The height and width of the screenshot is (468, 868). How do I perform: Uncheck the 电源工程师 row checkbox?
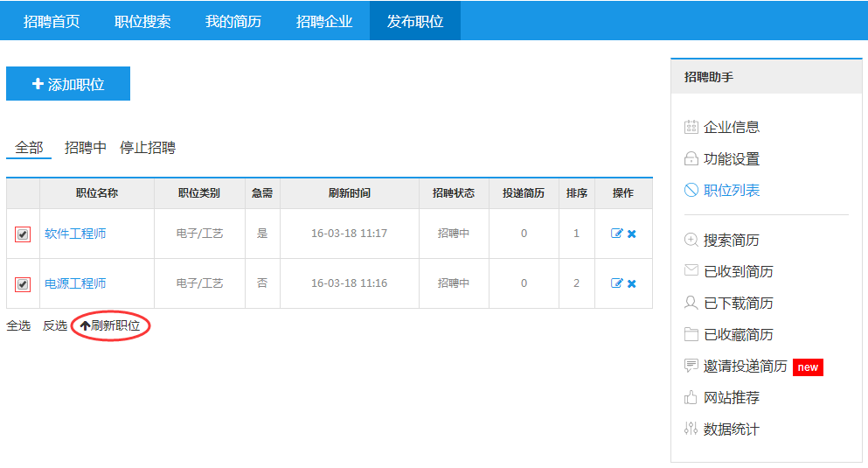tap(23, 284)
